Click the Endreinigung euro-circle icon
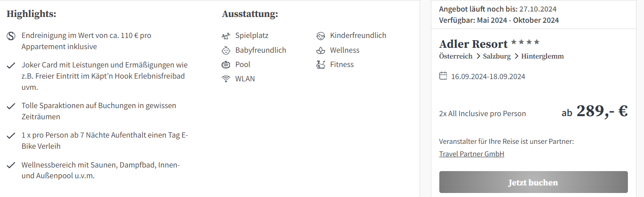Viewport: 644px width, 197px height. point(11,36)
